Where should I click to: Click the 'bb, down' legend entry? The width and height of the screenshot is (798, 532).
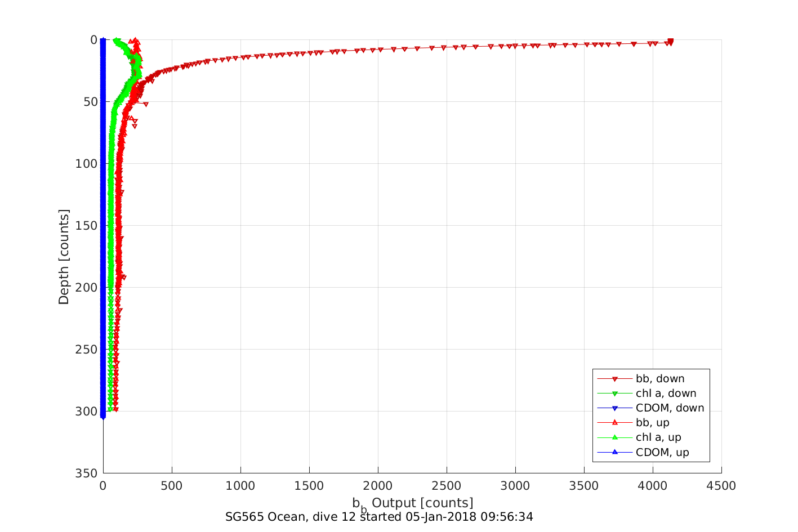[x=660, y=379]
